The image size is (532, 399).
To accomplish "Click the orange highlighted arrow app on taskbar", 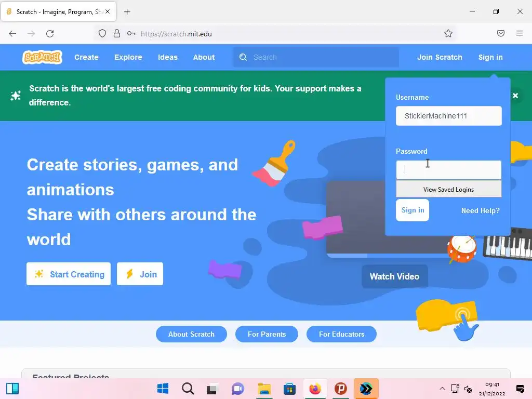I will click(x=366, y=389).
